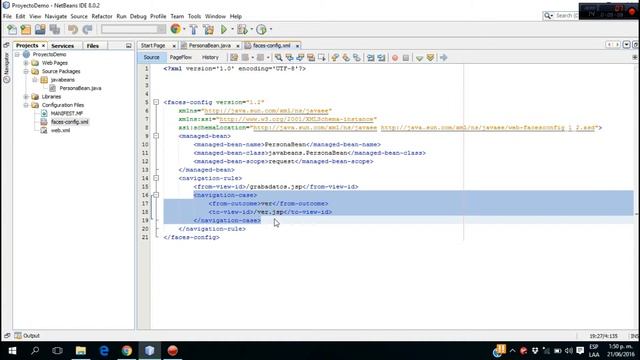Collapse faces-config fold marker at line 5
This screenshot has height=360, width=640.
coord(156,102)
